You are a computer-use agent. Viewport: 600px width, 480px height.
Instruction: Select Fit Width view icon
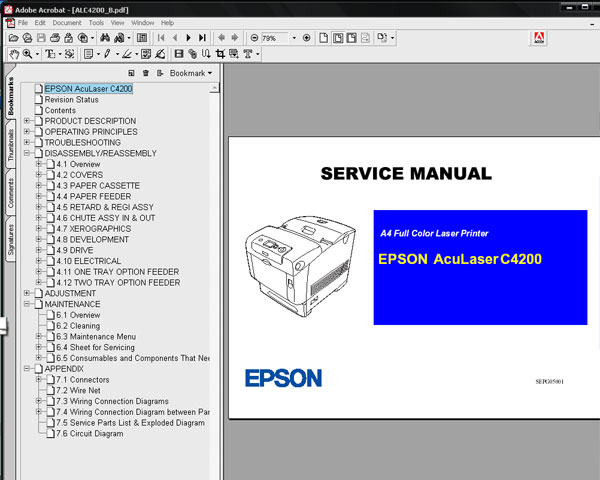pyautogui.click(x=352, y=38)
